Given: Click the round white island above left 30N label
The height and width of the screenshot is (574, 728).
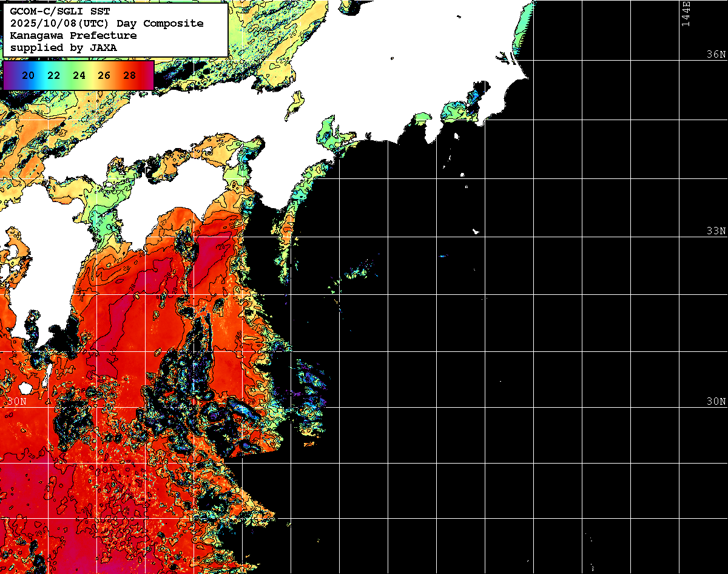Looking at the screenshot, I should click(x=25, y=387).
